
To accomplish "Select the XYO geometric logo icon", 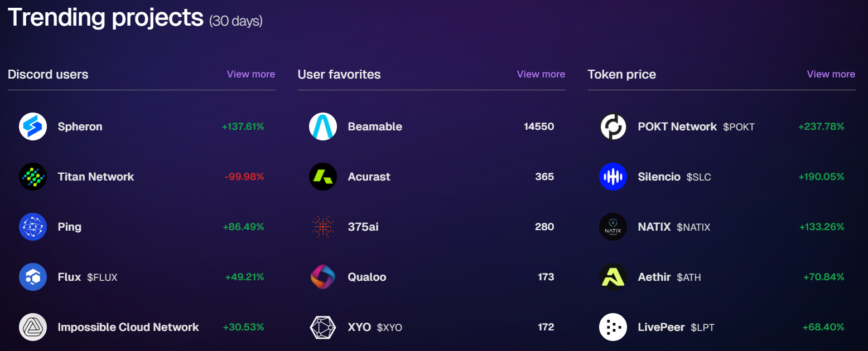I will click(323, 327).
